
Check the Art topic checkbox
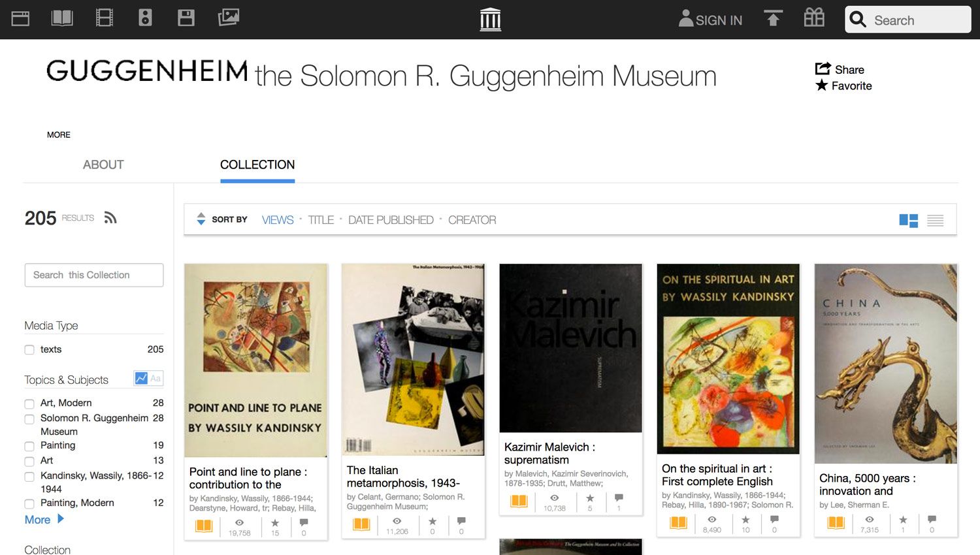click(x=29, y=461)
